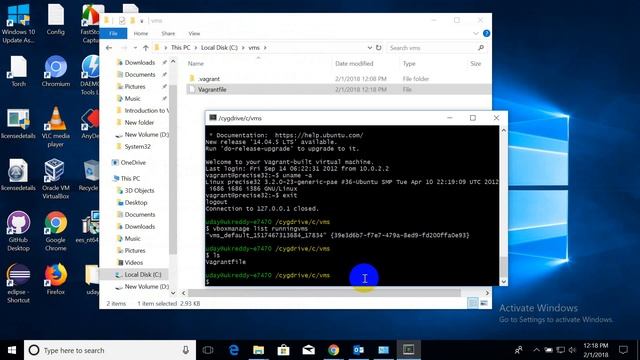Open eclipse Shortcut desktop icon
This screenshot has height=360, width=640.
click(x=18, y=283)
